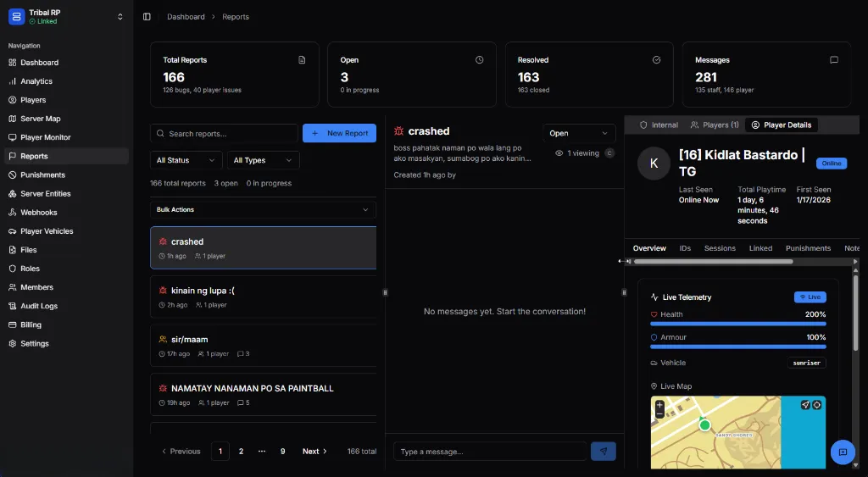Open NAMATAY NANAMAN PO SA PAINTBALL report

263,395
